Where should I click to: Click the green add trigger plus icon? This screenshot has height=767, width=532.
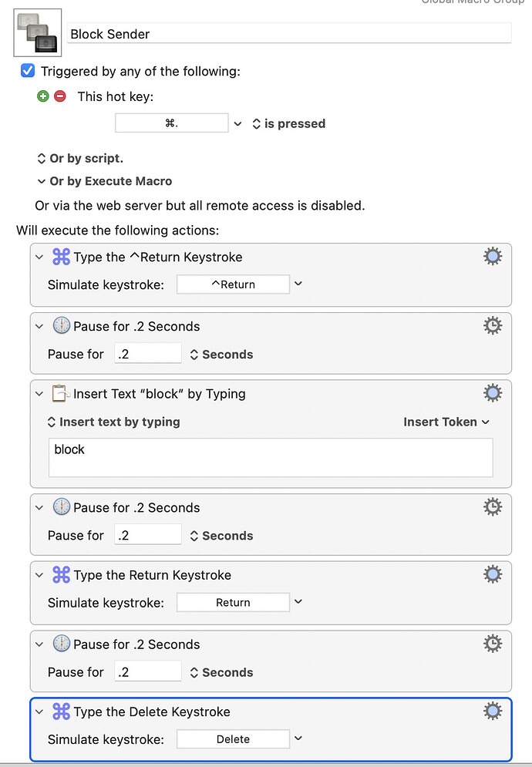click(43, 96)
